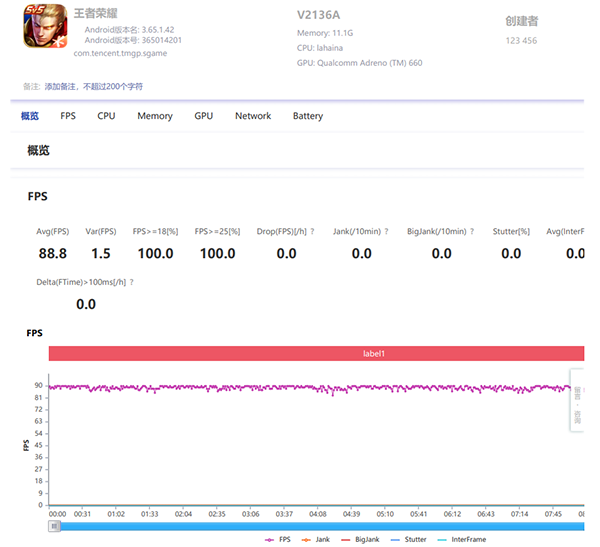The image size is (600, 547).
Task: Open the GPU tab
Action: [x=204, y=116]
